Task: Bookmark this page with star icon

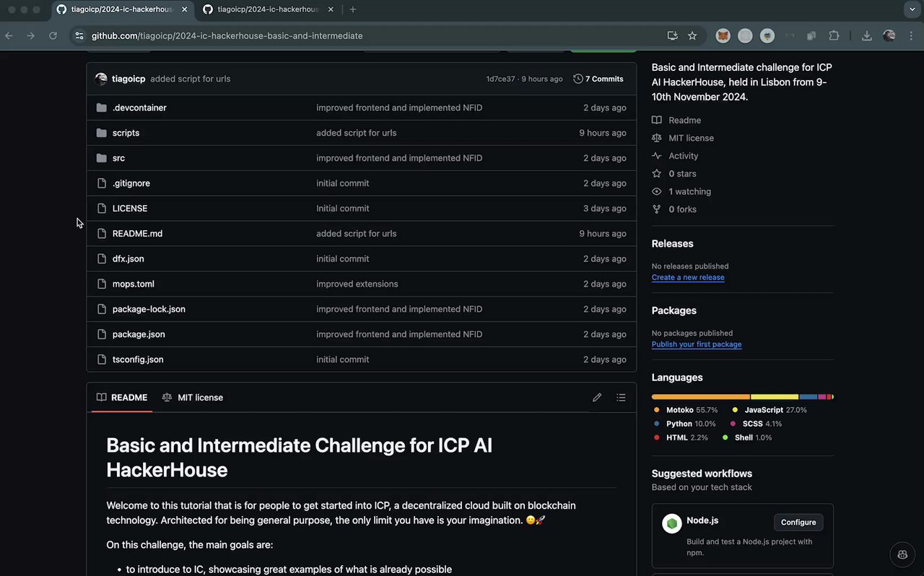Action: tap(692, 35)
